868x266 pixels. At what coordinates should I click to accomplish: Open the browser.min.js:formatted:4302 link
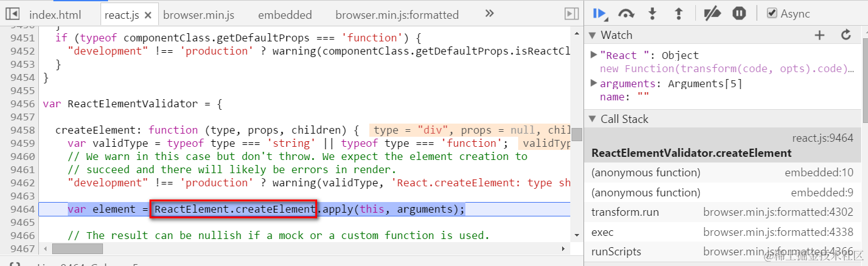point(778,212)
